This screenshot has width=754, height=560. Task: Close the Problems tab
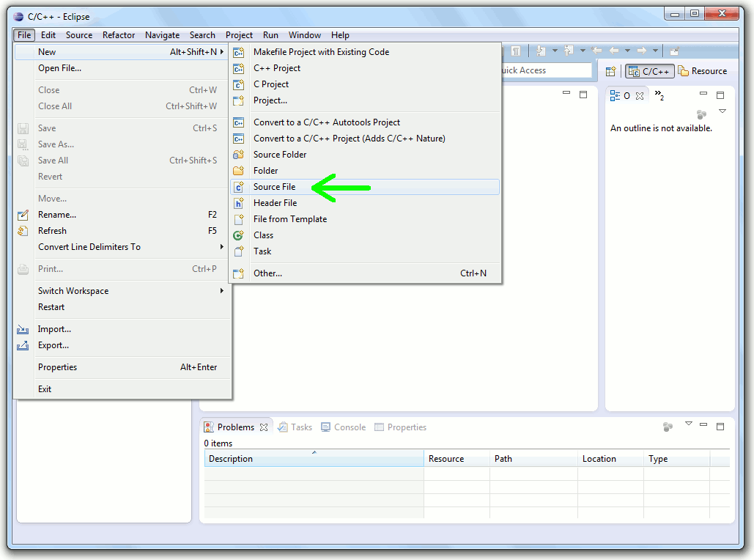264,427
